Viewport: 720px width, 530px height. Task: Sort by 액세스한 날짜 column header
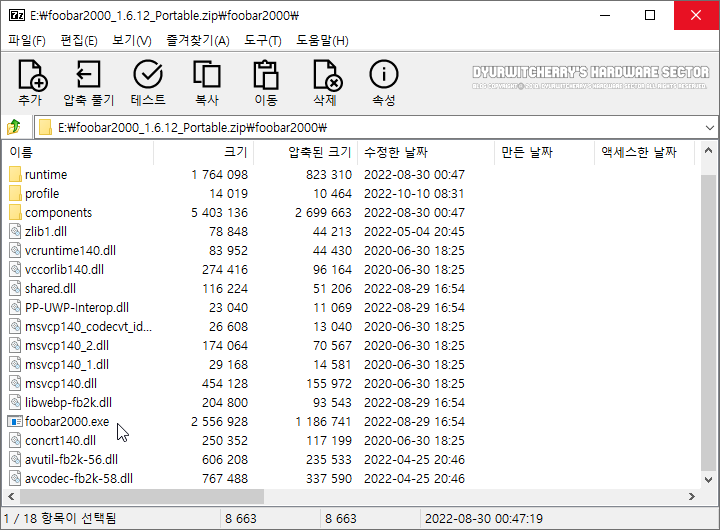pyautogui.click(x=644, y=152)
